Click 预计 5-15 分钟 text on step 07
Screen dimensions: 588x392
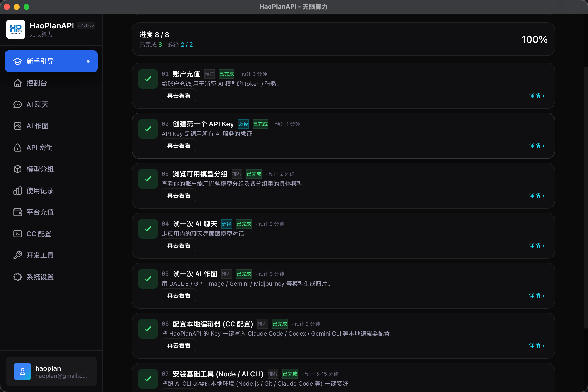[321, 374]
